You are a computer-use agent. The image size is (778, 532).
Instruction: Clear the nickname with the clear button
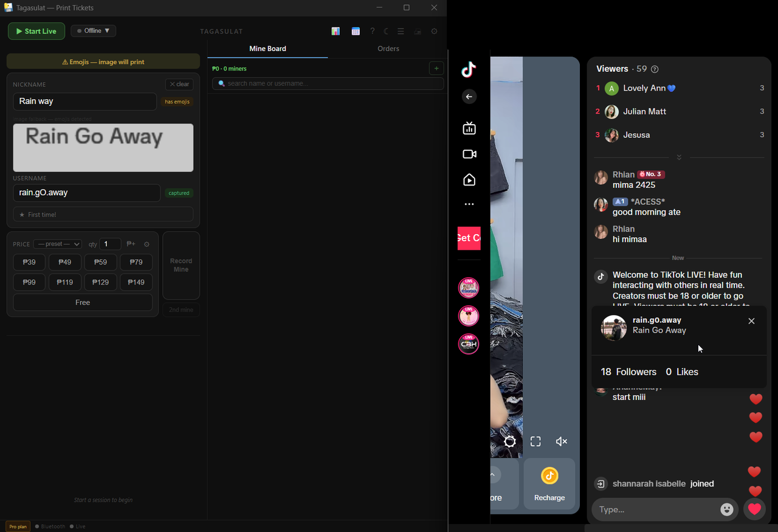179,85
